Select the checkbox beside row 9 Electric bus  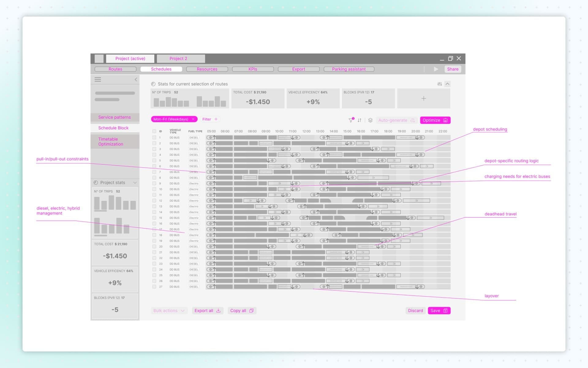(154, 183)
